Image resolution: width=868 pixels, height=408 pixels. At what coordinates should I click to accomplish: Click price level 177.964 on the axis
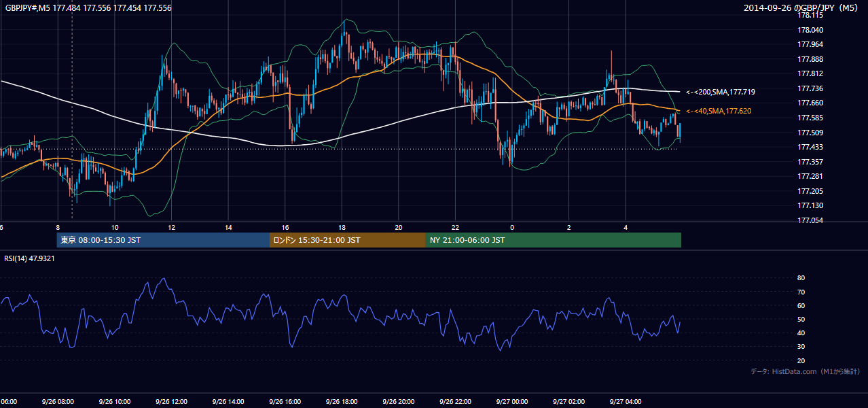click(810, 44)
